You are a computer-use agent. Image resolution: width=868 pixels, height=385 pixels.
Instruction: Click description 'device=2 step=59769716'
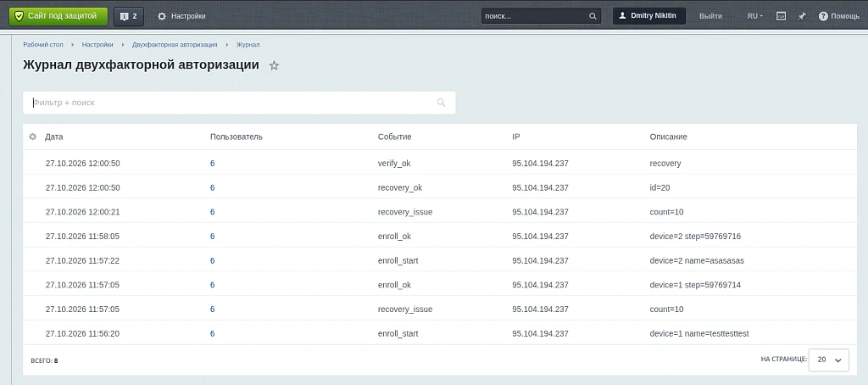(695, 237)
